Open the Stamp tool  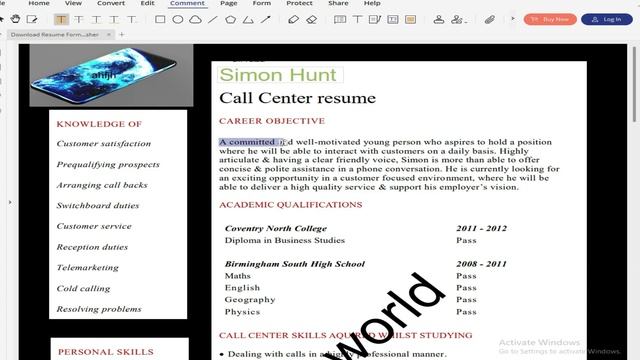[439, 19]
